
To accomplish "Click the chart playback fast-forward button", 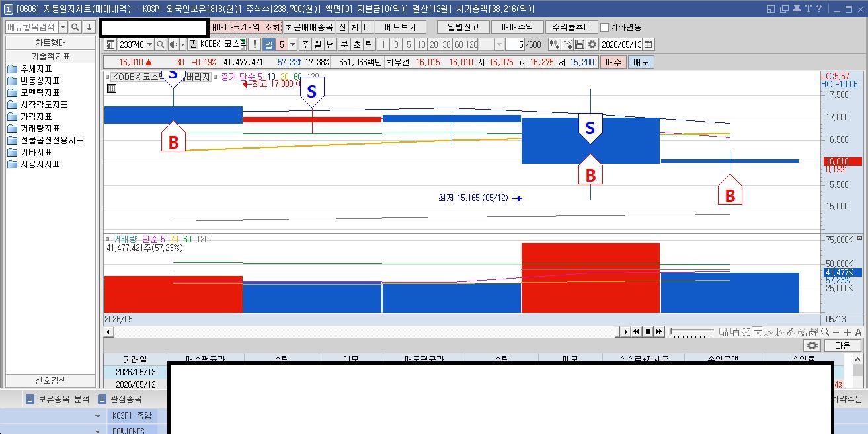I will 659,332.
